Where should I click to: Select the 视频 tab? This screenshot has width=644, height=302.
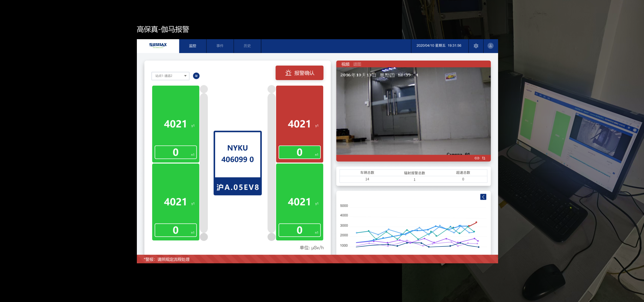[345, 64]
